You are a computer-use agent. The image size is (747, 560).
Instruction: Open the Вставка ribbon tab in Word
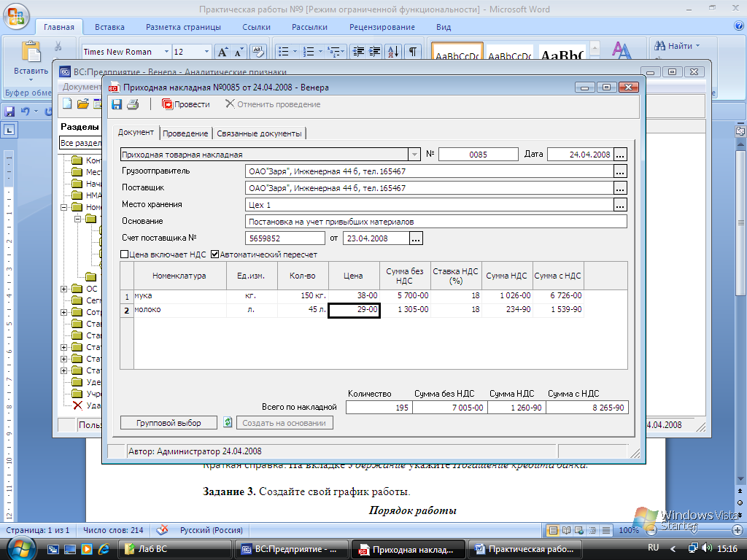click(x=109, y=27)
